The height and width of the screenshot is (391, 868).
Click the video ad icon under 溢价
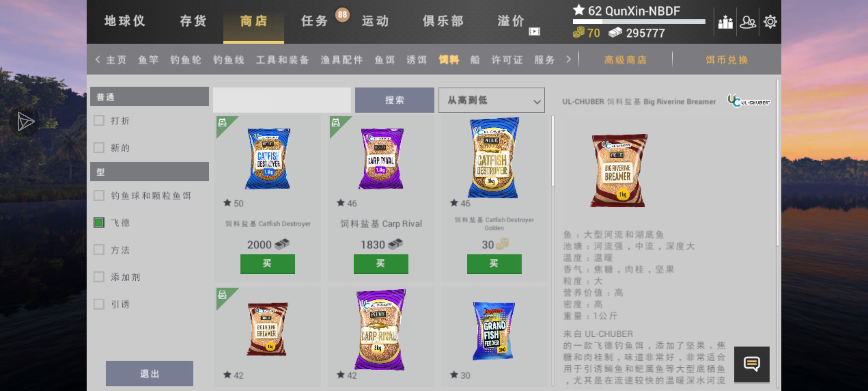tap(534, 31)
